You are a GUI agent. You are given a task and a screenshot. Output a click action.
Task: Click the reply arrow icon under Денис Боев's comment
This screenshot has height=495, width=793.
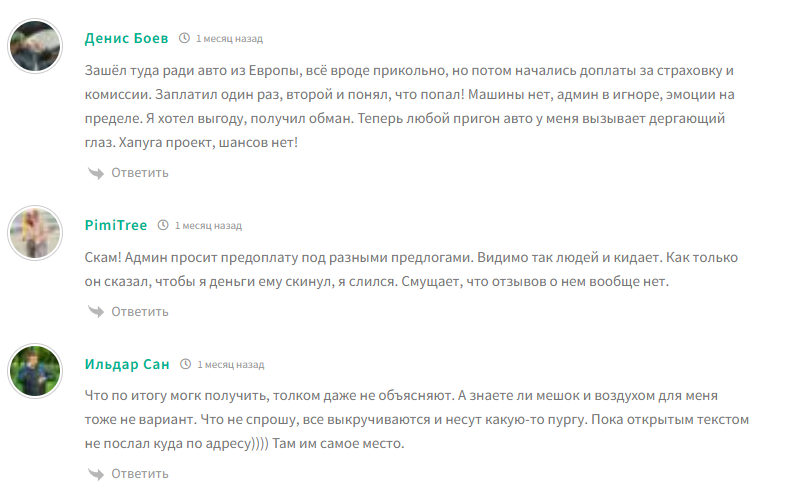[96, 172]
